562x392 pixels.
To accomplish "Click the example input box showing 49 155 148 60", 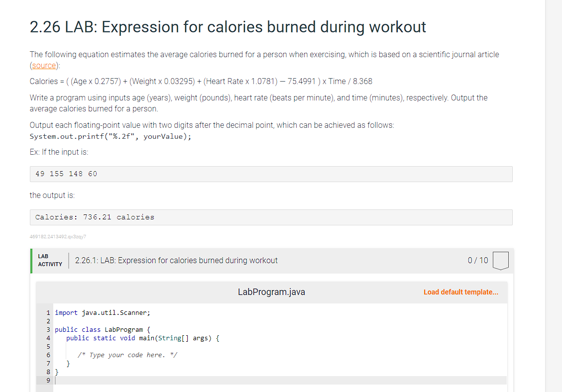I will (271, 174).
